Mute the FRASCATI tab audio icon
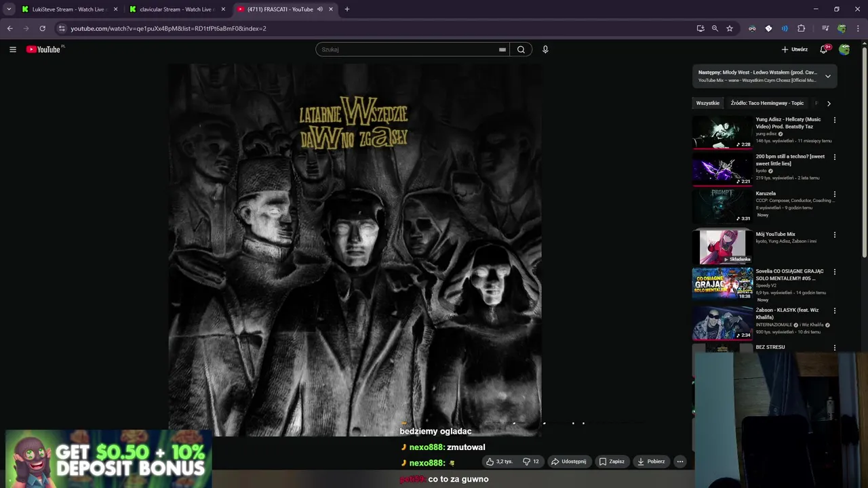This screenshot has width=868, height=488. 319,9
